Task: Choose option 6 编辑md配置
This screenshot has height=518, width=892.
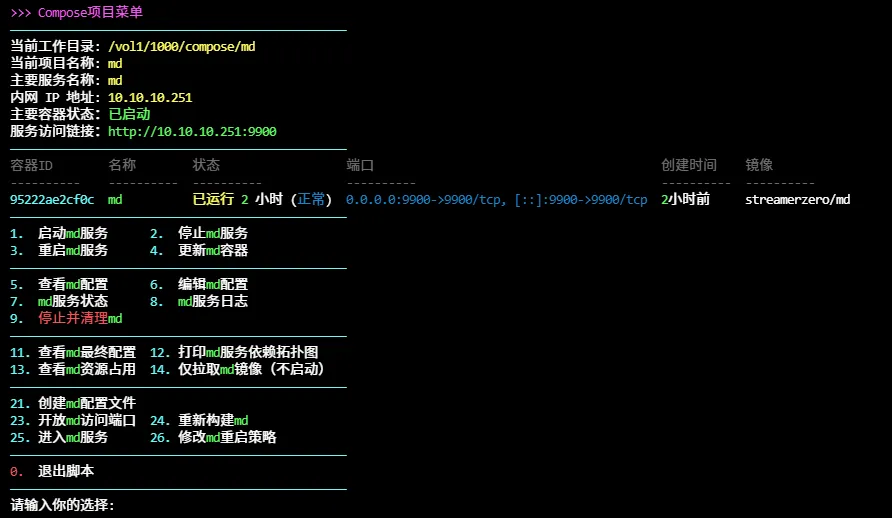Action: point(212,285)
